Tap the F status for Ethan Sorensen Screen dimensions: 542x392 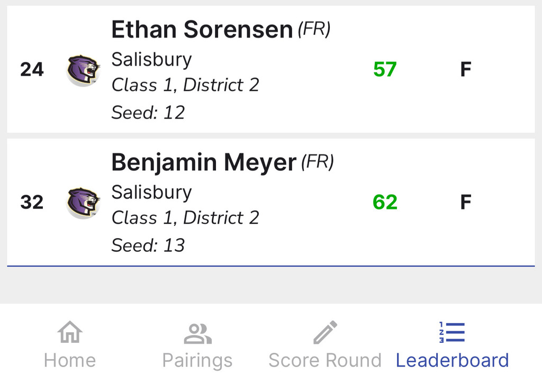coord(465,69)
